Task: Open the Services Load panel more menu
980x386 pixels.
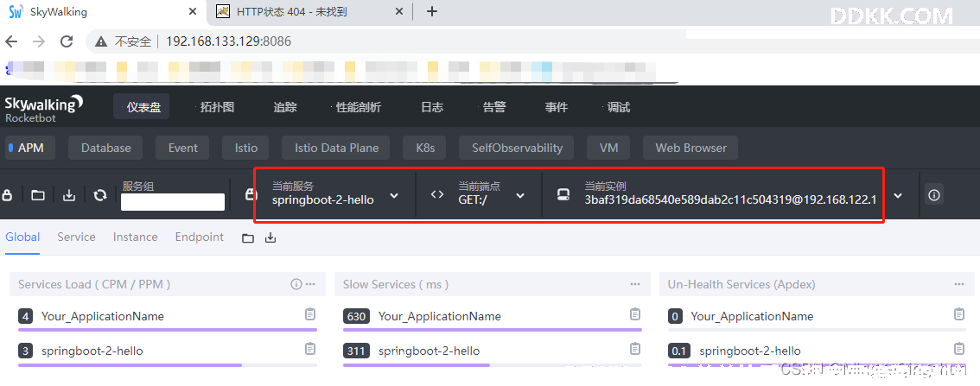Action: click(310, 284)
